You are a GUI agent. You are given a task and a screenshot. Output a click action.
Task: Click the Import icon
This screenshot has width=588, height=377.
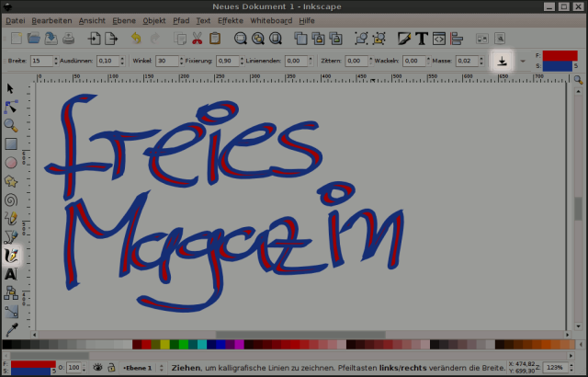(x=94, y=39)
